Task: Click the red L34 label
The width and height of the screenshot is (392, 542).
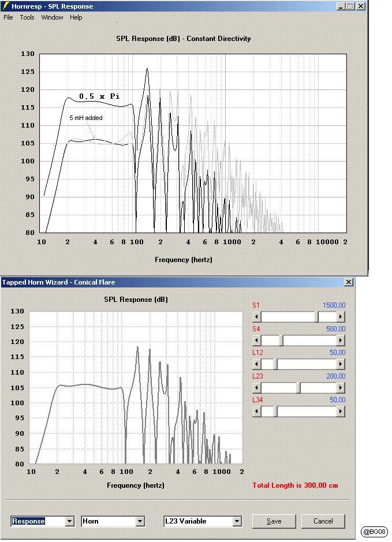Action: coord(257,400)
